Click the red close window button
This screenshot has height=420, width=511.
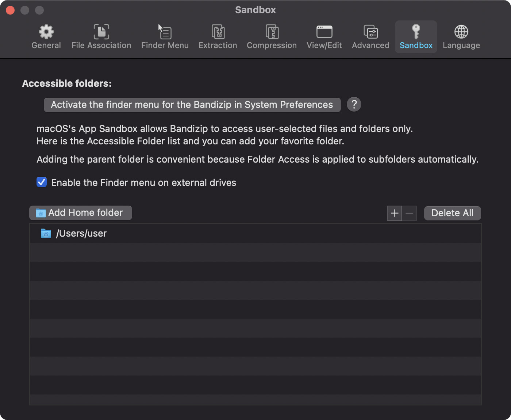click(10, 10)
